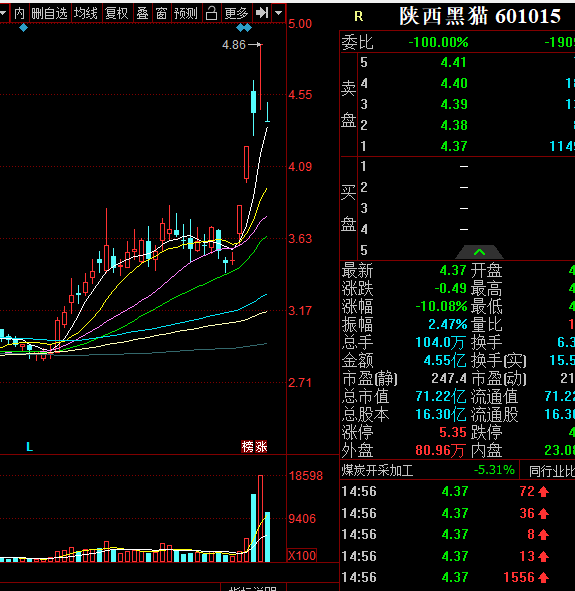575x591 pixels.
Task: Click the 3.63 price axis label
Action: click(300, 239)
